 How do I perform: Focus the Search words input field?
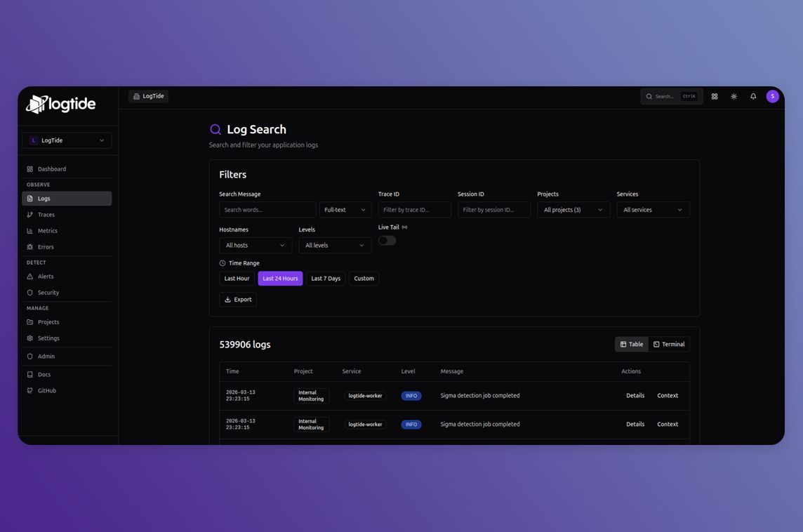(x=267, y=210)
